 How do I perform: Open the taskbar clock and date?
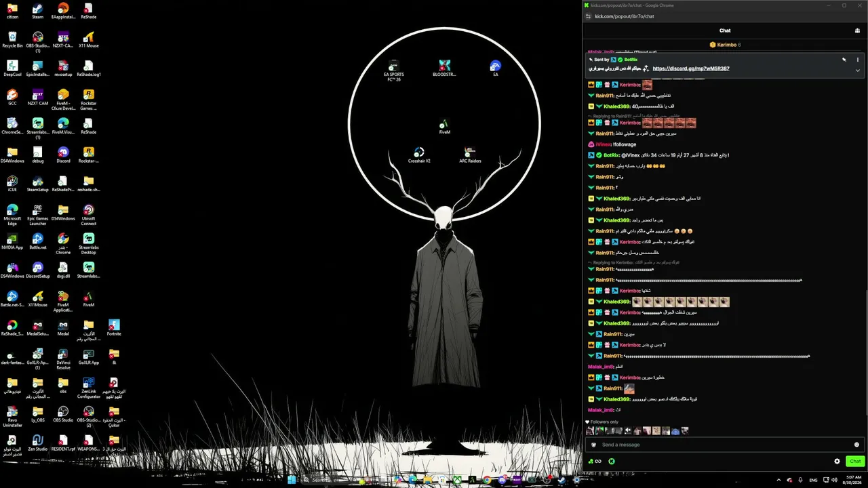[851, 480]
